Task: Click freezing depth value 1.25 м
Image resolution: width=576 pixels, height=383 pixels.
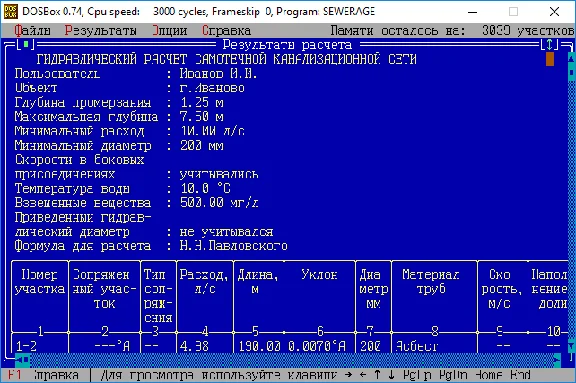Action: (x=202, y=102)
